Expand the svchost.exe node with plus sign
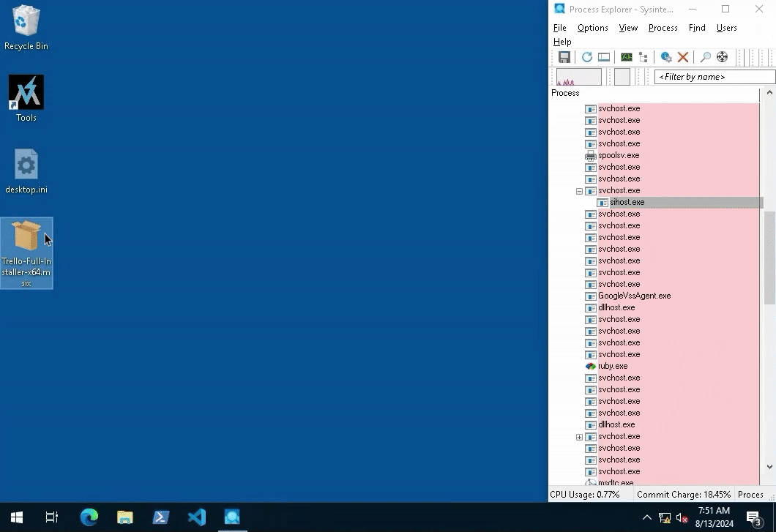This screenshot has width=776, height=532. tap(579, 437)
